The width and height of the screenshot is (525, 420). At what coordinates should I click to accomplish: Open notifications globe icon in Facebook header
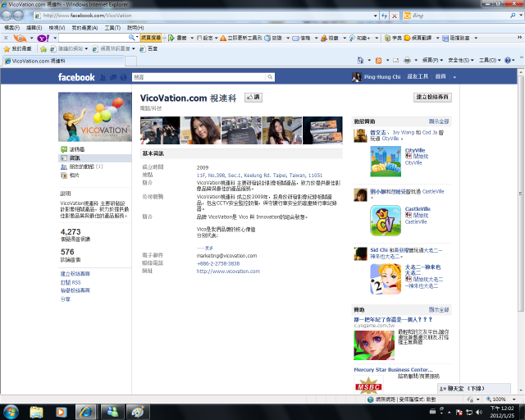click(124, 77)
